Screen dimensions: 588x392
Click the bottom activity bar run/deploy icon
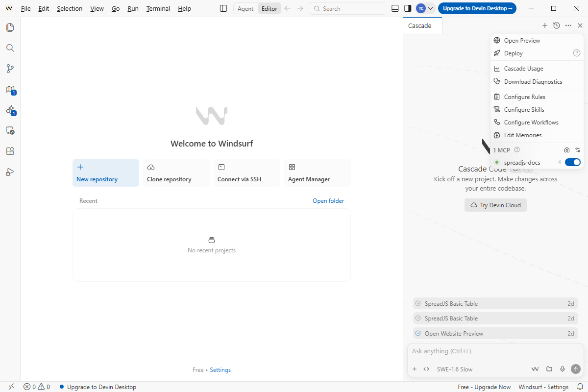tap(10, 171)
